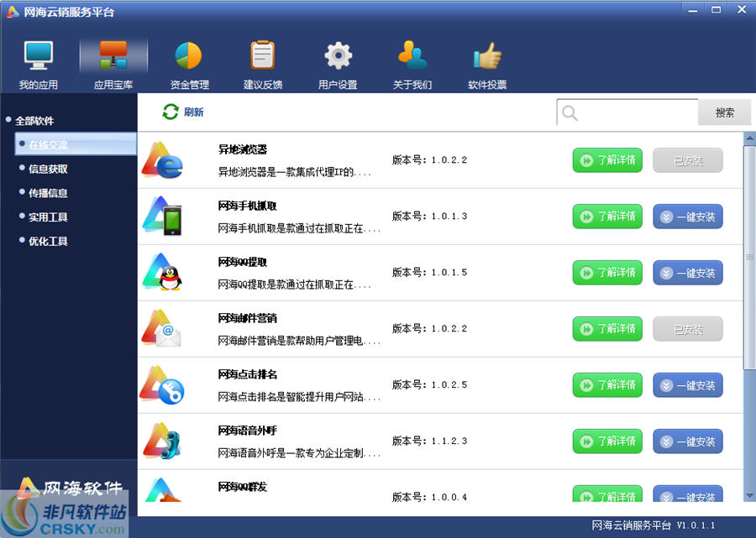Click 已安装 button for 网海邮件营销
Screen dimensions: 756x538
pos(688,328)
